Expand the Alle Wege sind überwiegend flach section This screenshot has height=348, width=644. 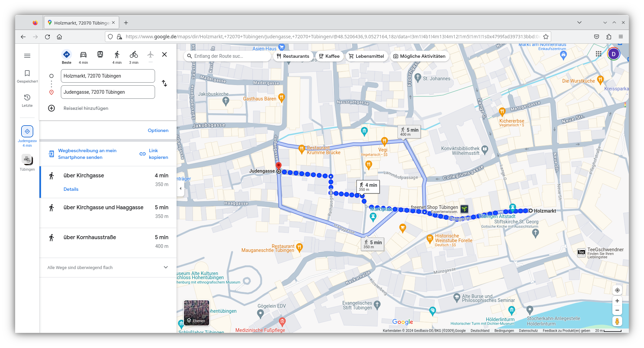(x=166, y=267)
